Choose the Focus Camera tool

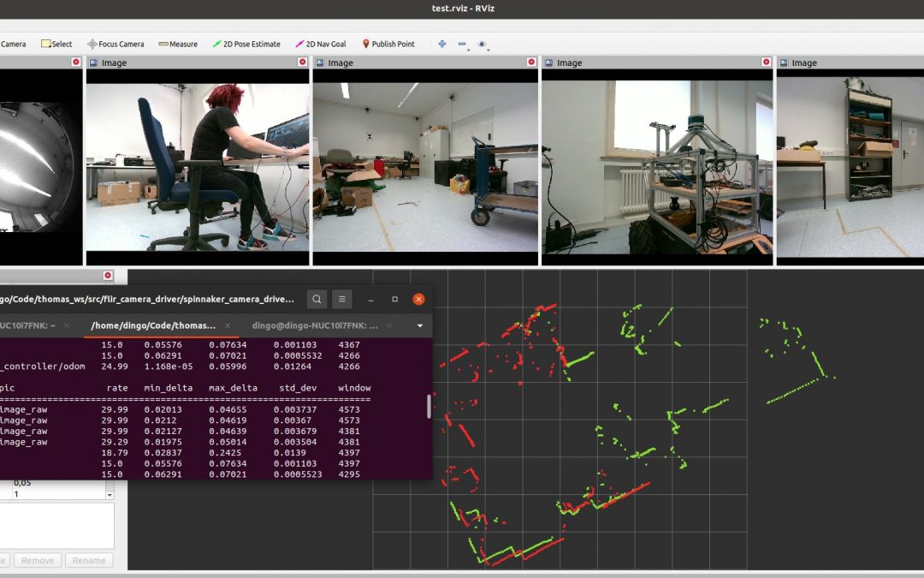(115, 44)
